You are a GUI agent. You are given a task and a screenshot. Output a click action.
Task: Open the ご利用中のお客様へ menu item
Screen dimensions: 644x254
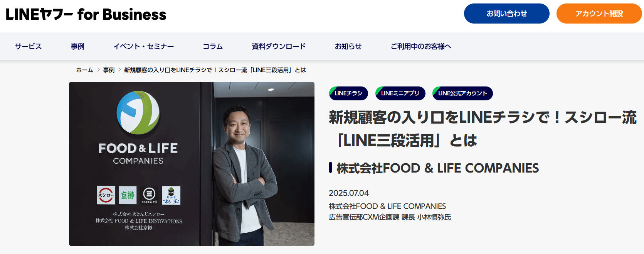point(421,46)
